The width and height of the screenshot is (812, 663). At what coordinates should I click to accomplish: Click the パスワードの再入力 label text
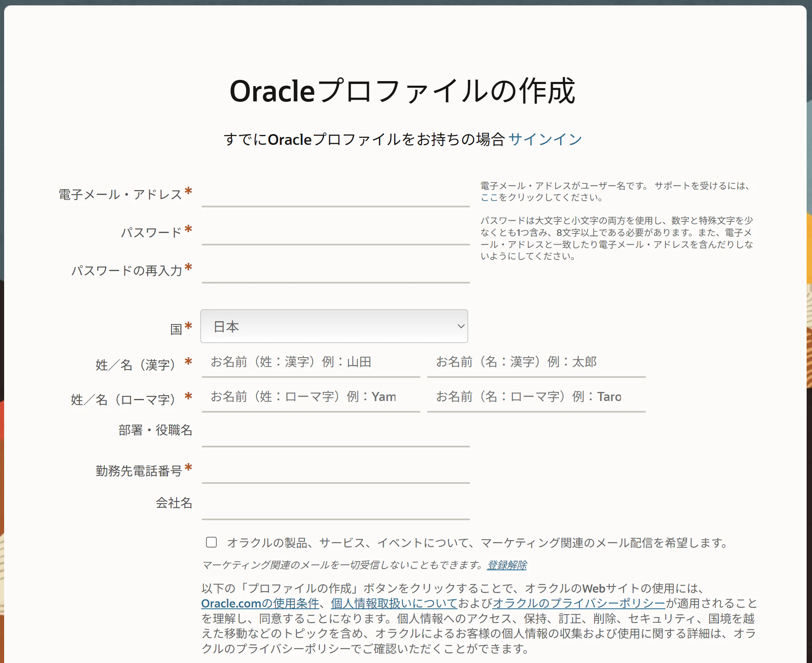click(x=127, y=271)
